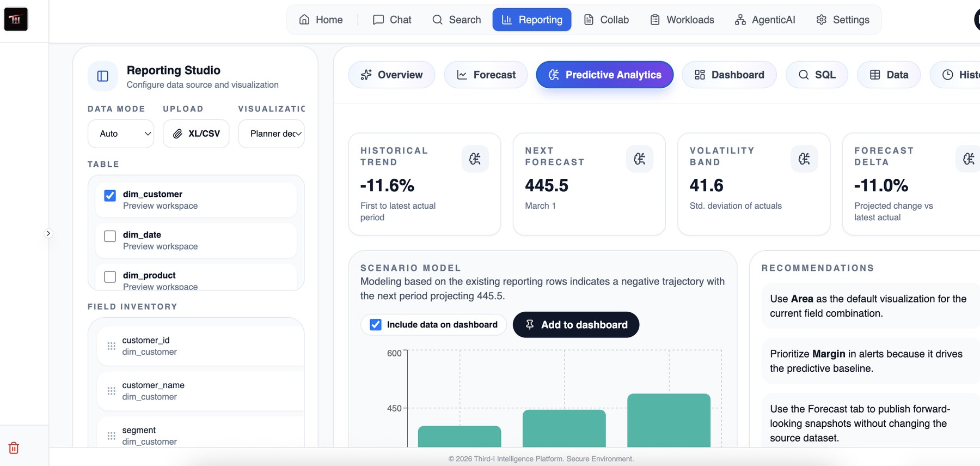Open the Dashboard tab
Image resolution: width=980 pixels, height=466 pixels.
tap(730, 75)
